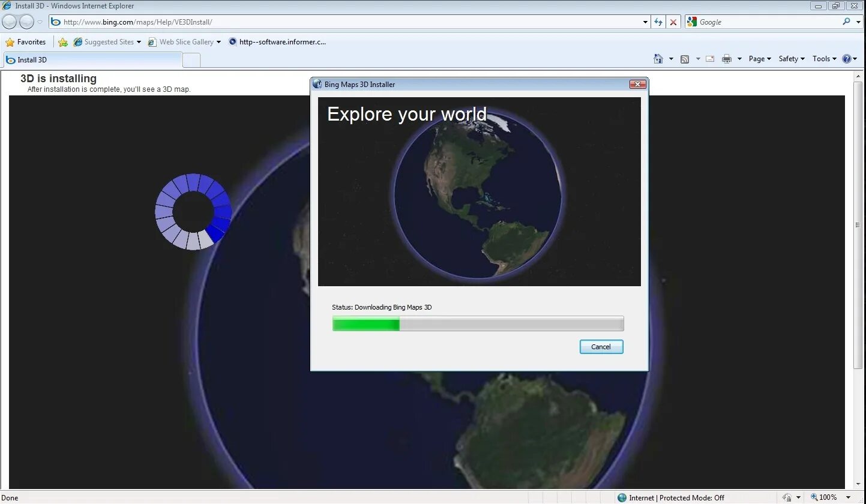Click the blue spinning loading ring
866x504 pixels.
tap(193, 212)
